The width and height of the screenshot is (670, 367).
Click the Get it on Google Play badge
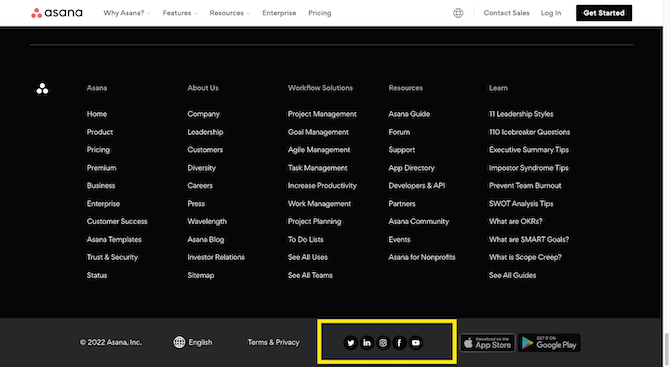click(x=549, y=343)
